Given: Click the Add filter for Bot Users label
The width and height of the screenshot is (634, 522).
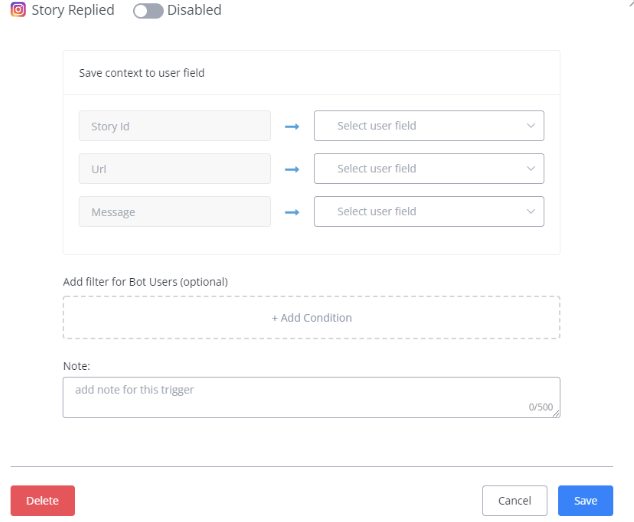Looking at the screenshot, I should click(145, 282).
